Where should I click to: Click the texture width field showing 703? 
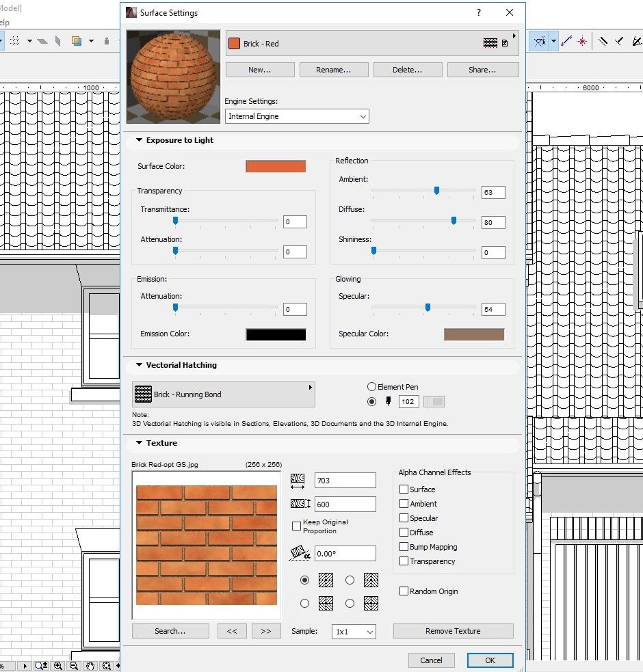pyautogui.click(x=345, y=481)
